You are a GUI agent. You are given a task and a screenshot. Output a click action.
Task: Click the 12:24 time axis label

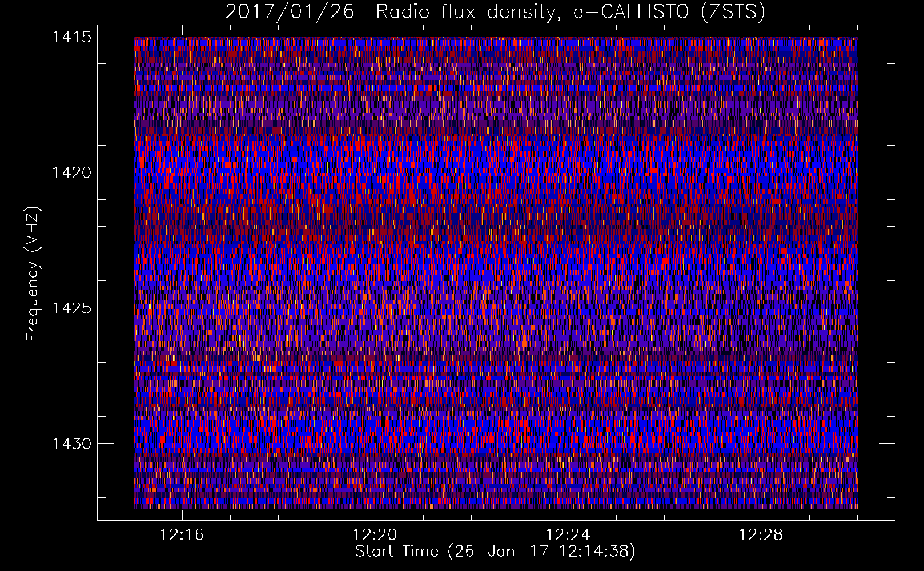click(x=568, y=535)
